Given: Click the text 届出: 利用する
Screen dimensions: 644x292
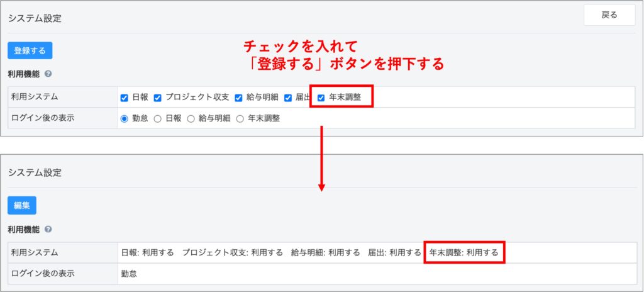Looking at the screenshot, I should pyautogui.click(x=394, y=252).
